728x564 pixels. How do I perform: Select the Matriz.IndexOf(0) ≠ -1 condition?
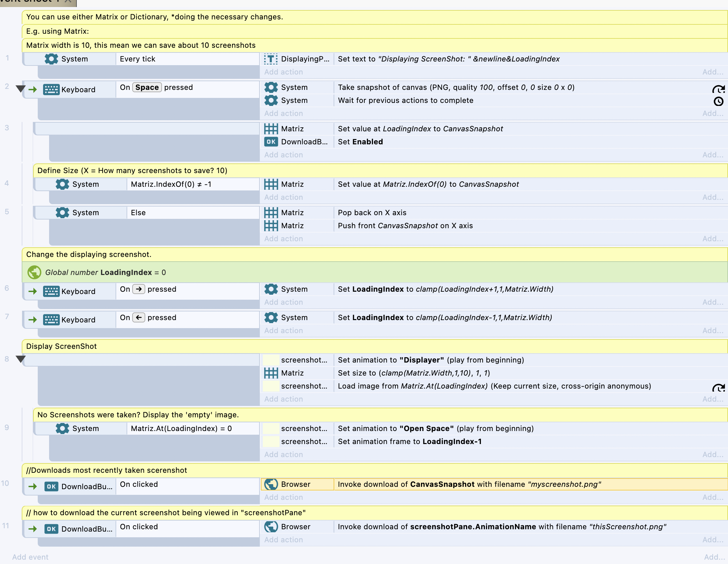[x=193, y=184]
